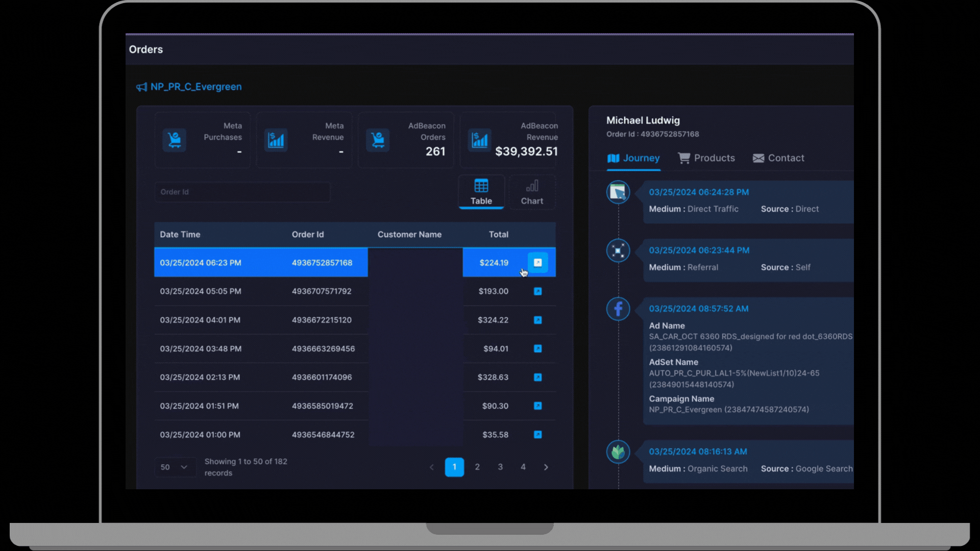
Task: Switch to Table view
Action: tap(481, 192)
